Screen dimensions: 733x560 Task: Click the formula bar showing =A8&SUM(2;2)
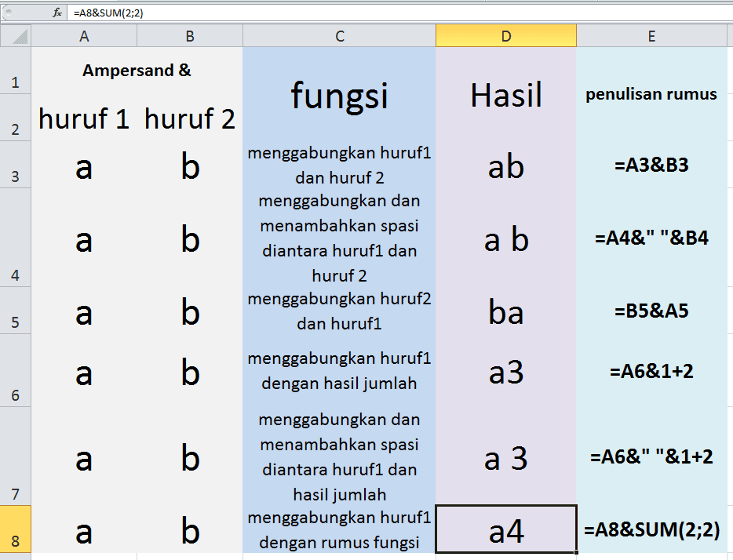coord(400,13)
